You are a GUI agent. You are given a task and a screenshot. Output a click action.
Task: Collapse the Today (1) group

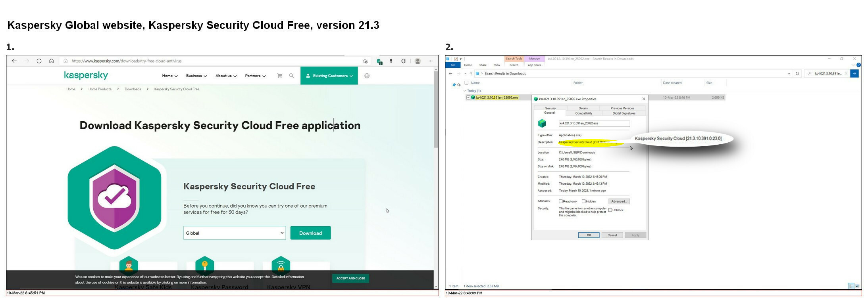[x=465, y=91]
